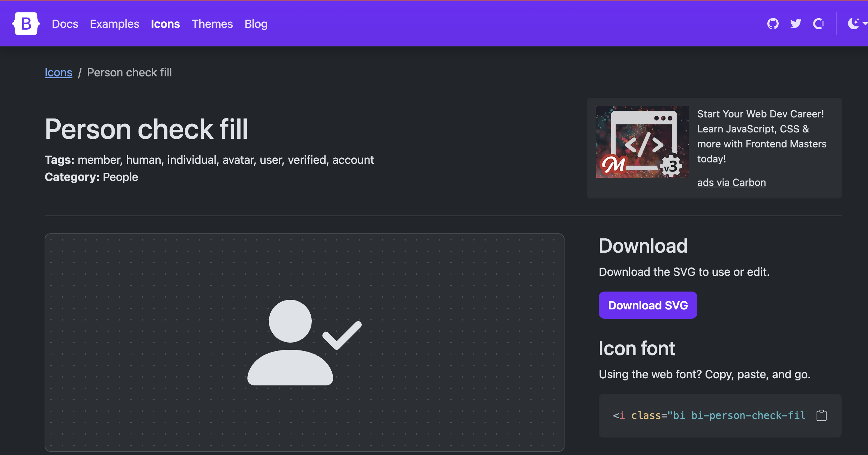Open Themes in the navbar
The height and width of the screenshot is (455, 868).
[212, 24]
